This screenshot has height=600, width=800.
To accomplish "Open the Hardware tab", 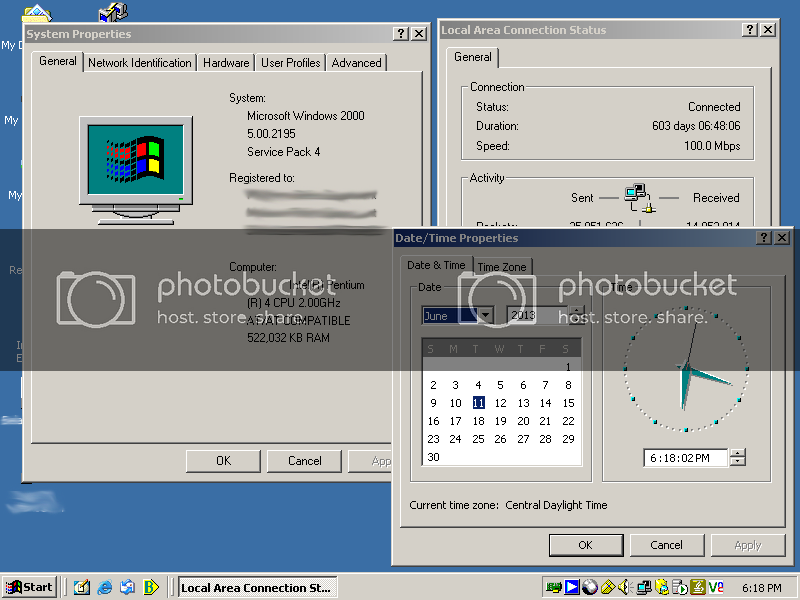I will tap(226, 63).
